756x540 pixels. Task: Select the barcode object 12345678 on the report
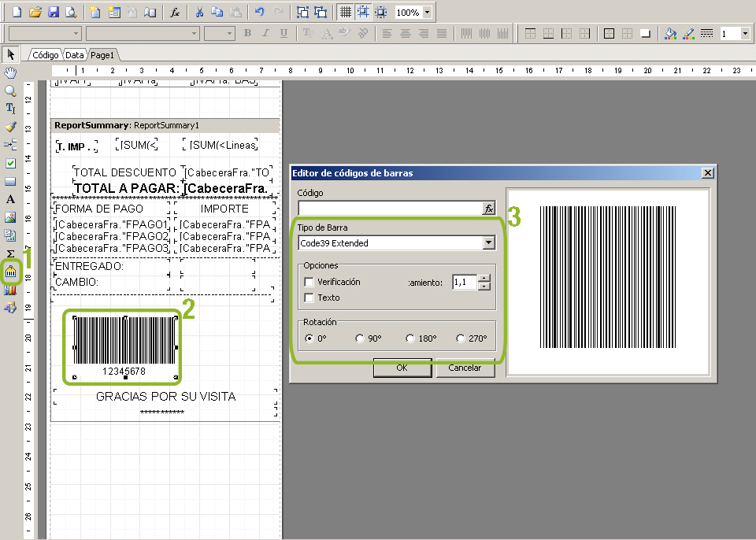(125, 346)
